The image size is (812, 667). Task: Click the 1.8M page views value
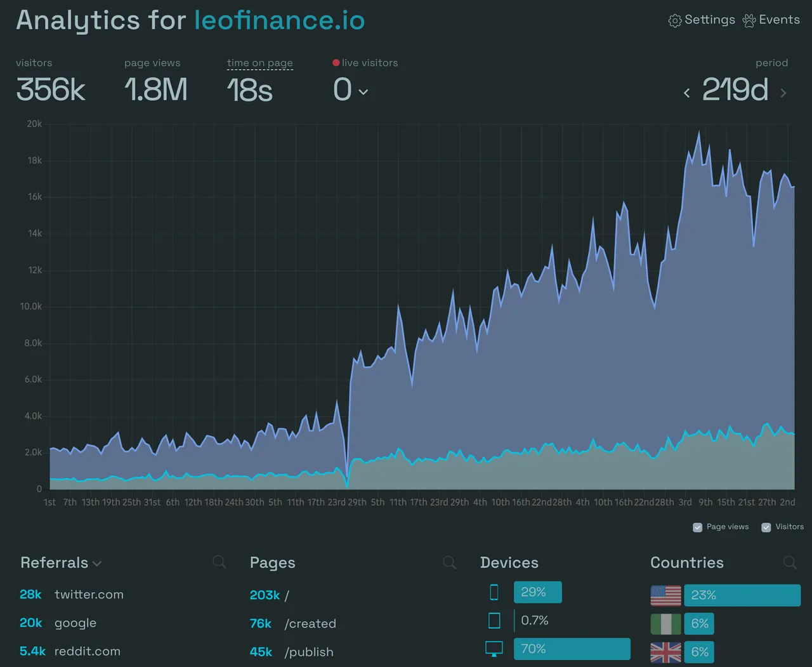[x=156, y=89]
